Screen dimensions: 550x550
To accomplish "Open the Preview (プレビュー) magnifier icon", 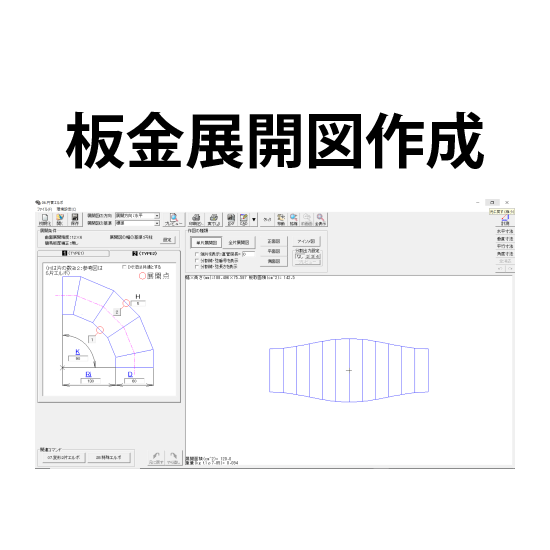I will point(174,219).
